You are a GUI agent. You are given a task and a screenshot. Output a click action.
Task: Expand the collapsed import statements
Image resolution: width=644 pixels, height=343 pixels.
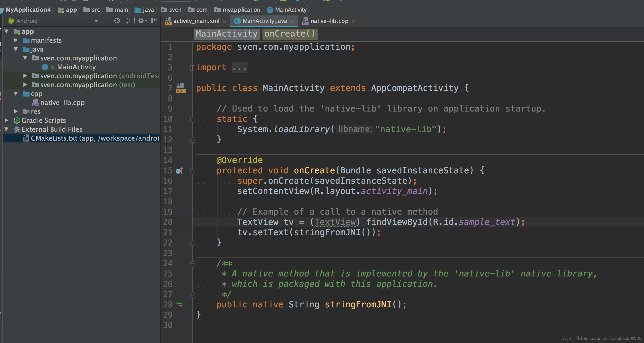point(192,68)
